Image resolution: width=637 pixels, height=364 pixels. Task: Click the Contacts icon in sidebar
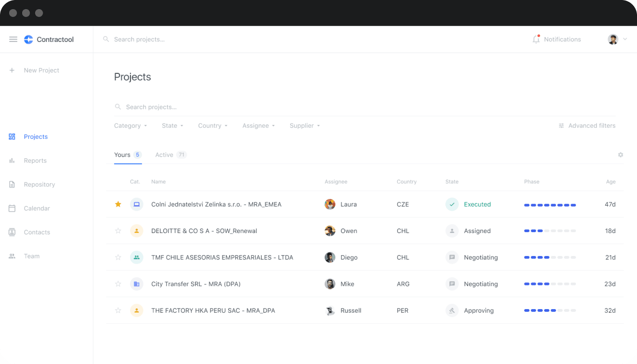[x=12, y=232]
